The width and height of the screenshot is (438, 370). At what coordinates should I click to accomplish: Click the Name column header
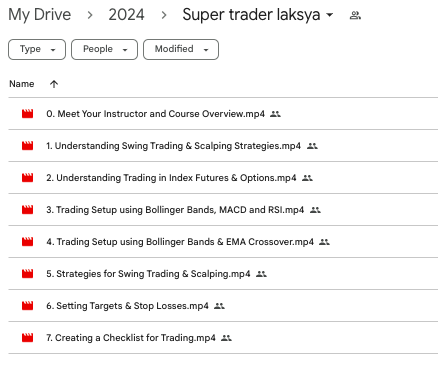[22, 84]
